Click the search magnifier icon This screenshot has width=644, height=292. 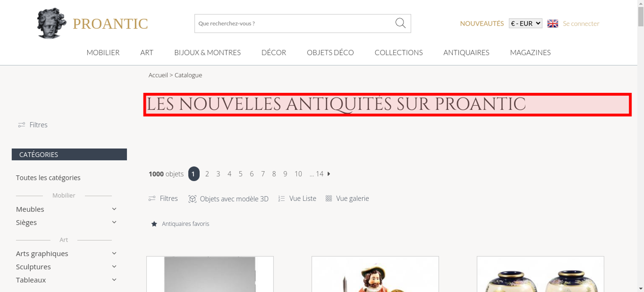pos(400,23)
